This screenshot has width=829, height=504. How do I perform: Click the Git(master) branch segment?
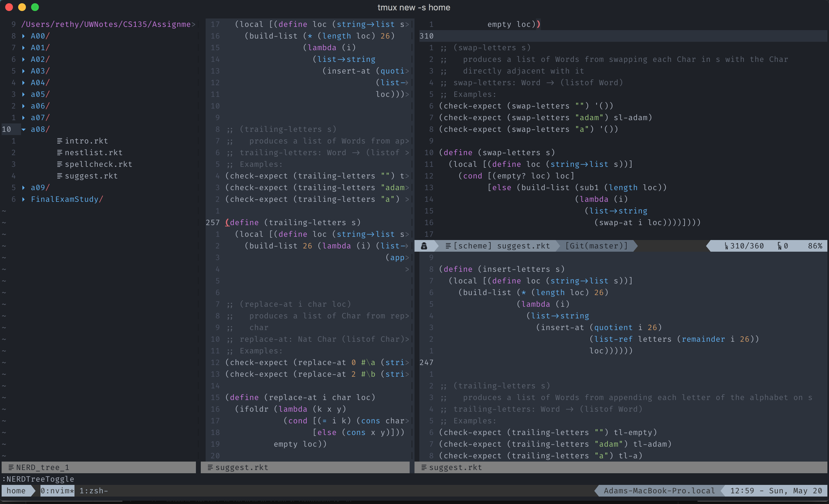pos(596,246)
